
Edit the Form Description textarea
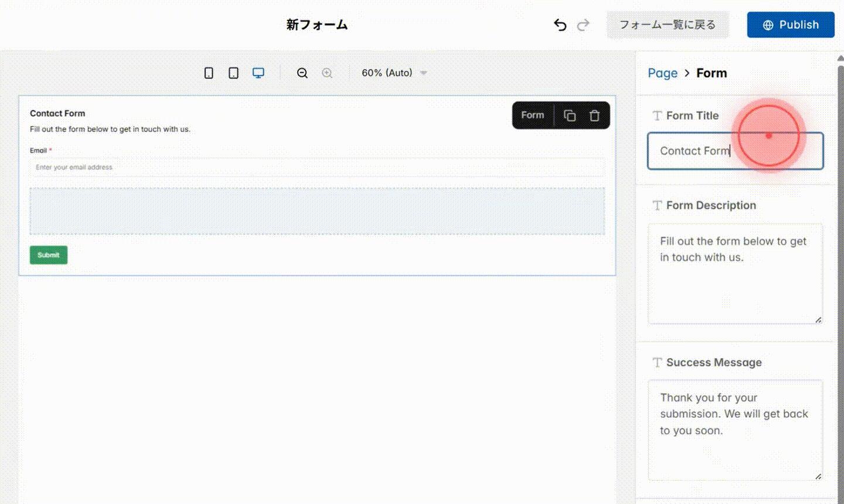735,273
